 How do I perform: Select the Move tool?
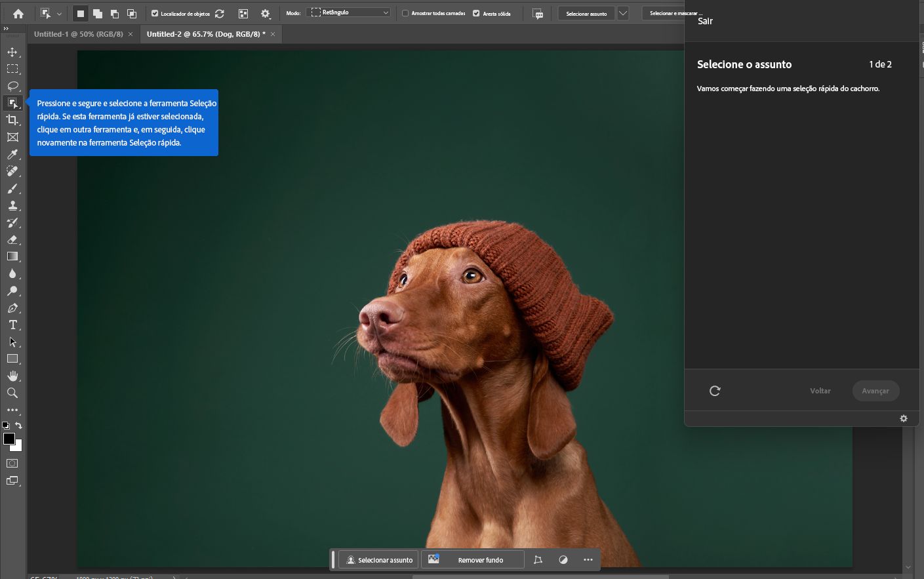pos(12,52)
